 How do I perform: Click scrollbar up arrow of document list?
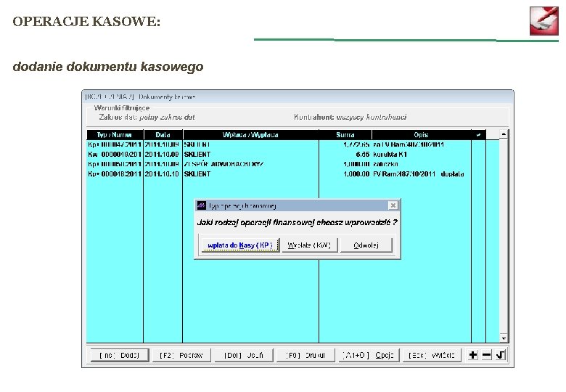504,134
